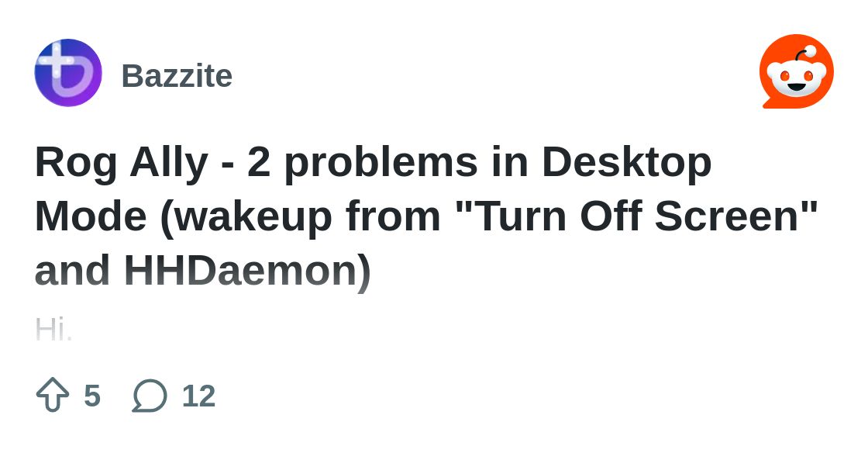Click the Bazzite community avatar icon
868x453 pixels.
68,73
